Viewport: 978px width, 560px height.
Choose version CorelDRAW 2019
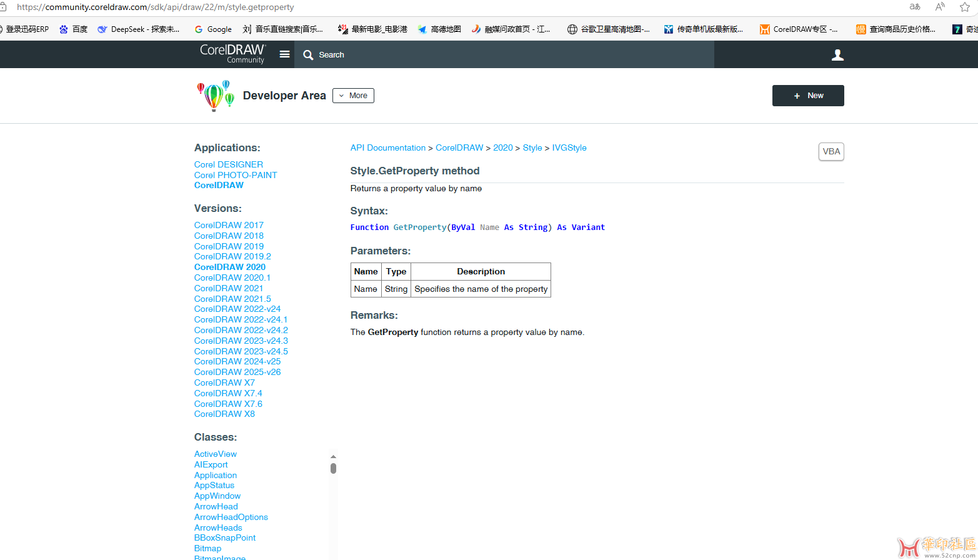(229, 246)
